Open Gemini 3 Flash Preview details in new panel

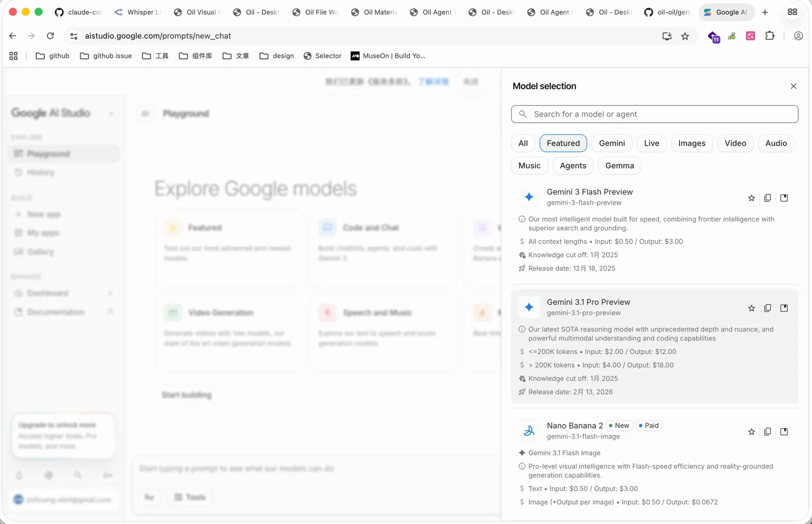click(784, 198)
